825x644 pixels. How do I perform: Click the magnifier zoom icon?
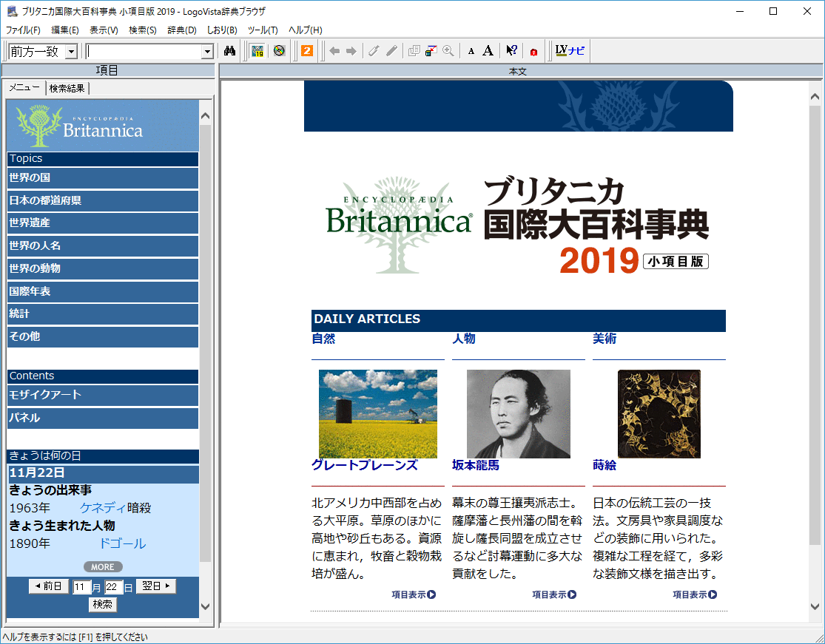tap(448, 51)
